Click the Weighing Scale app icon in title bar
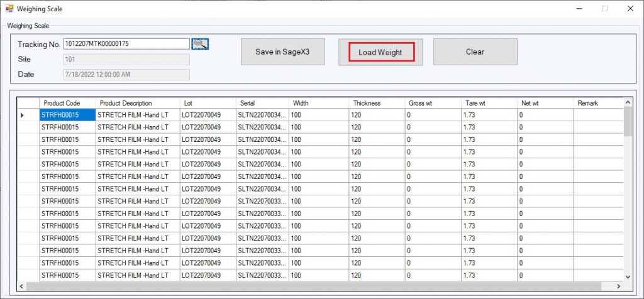This screenshot has width=644, height=299. coord(9,8)
